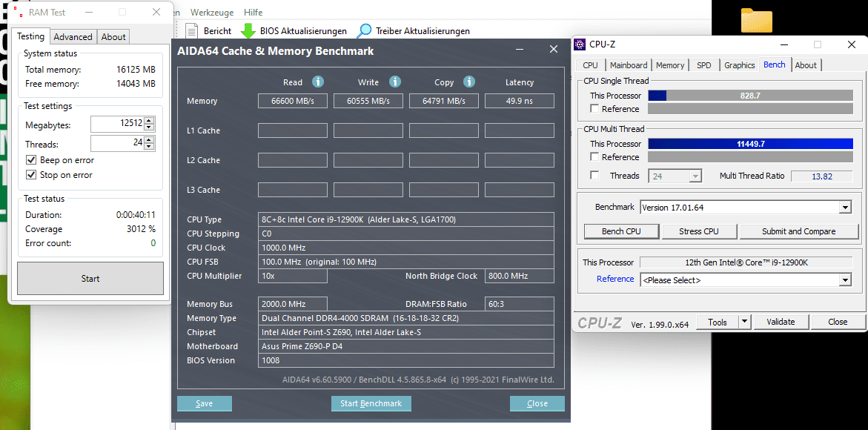868x430 pixels.
Task: Open the Reference Please Select dropdown
Action: tap(845, 280)
